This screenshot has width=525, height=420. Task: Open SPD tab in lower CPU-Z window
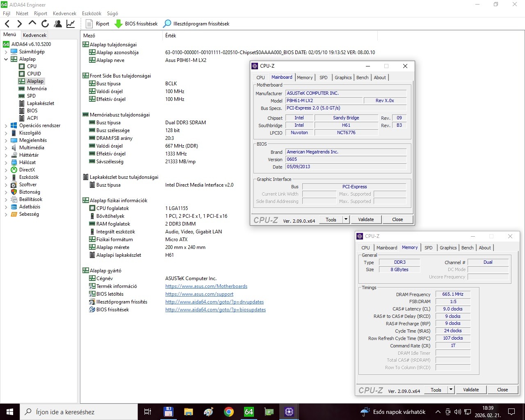(429, 247)
